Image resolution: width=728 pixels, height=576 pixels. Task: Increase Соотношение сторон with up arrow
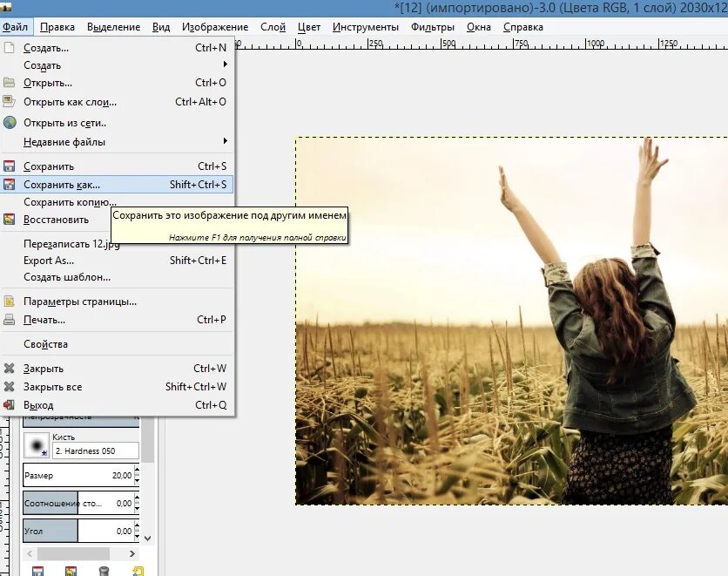pyautogui.click(x=137, y=498)
